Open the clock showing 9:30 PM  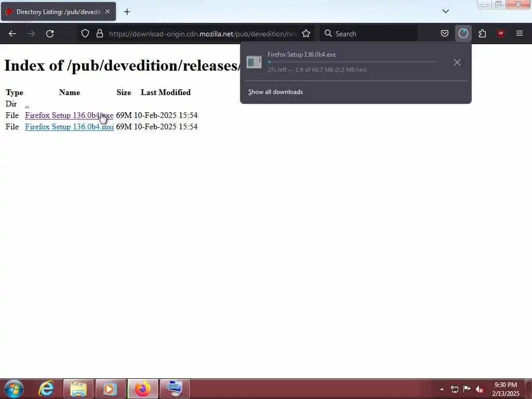click(x=506, y=389)
